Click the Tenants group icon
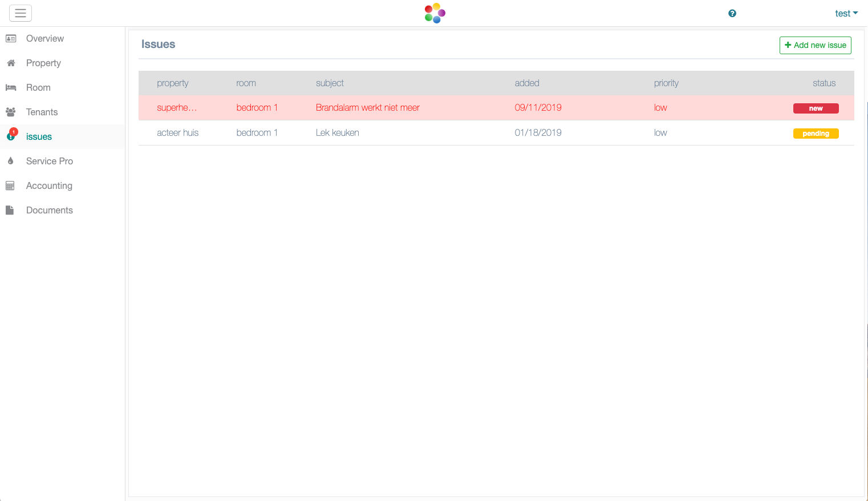Viewport: 868px width, 501px height. click(11, 112)
